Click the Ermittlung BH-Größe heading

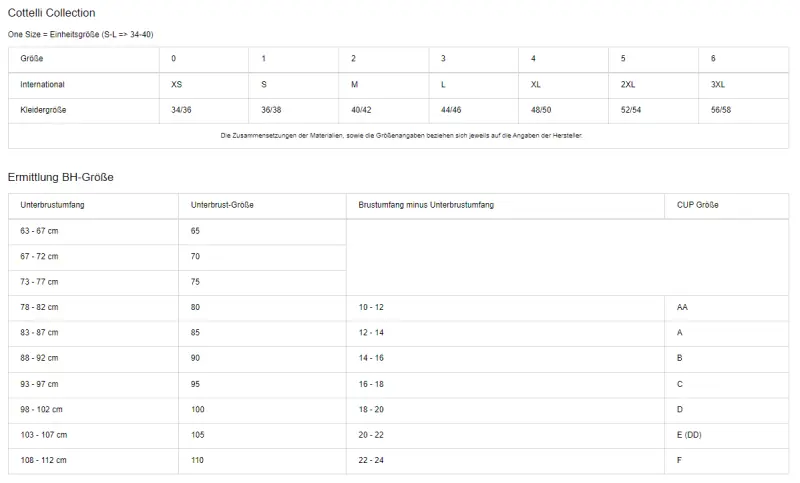(x=61, y=177)
